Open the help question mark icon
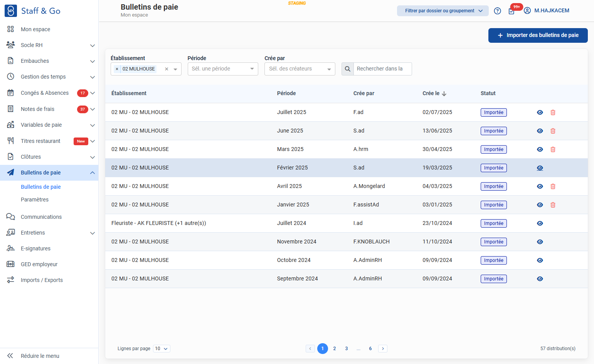Image resolution: width=594 pixels, height=364 pixels. coord(498,11)
